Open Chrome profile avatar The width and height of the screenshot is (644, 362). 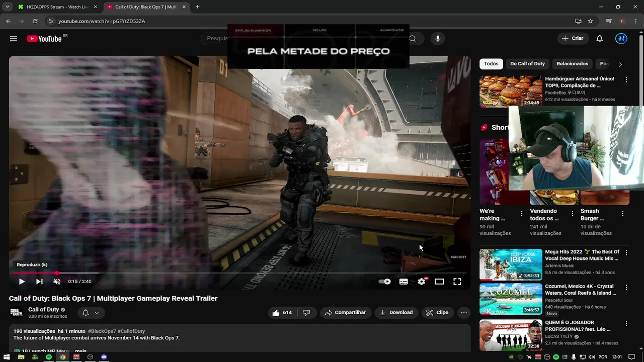(622, 21)
